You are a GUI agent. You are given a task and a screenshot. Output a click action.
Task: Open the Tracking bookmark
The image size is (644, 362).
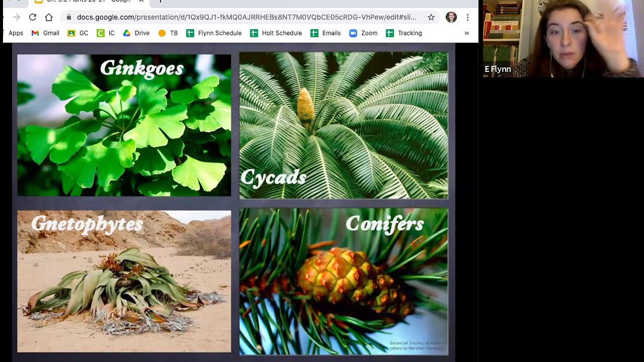pos(404,33)
